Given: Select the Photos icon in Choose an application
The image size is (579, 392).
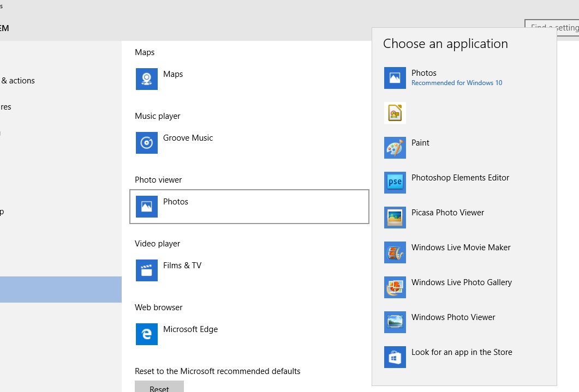Looking at the screenshot, I should click(x=395, y=78).
